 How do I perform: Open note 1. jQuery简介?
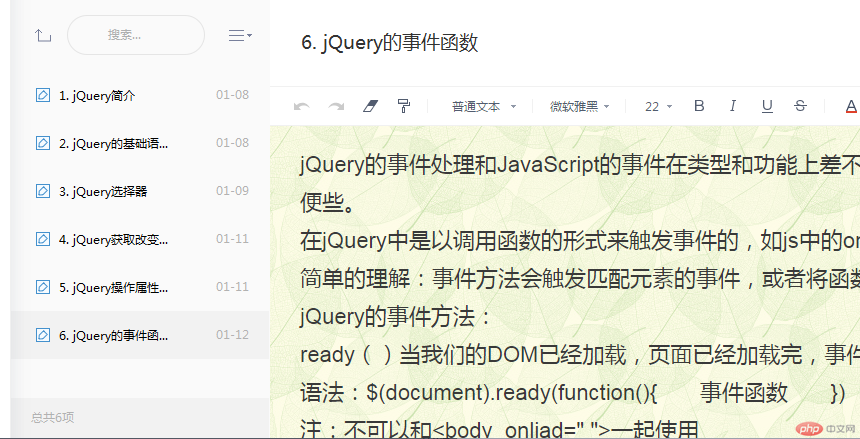click(x=140, y=95)
